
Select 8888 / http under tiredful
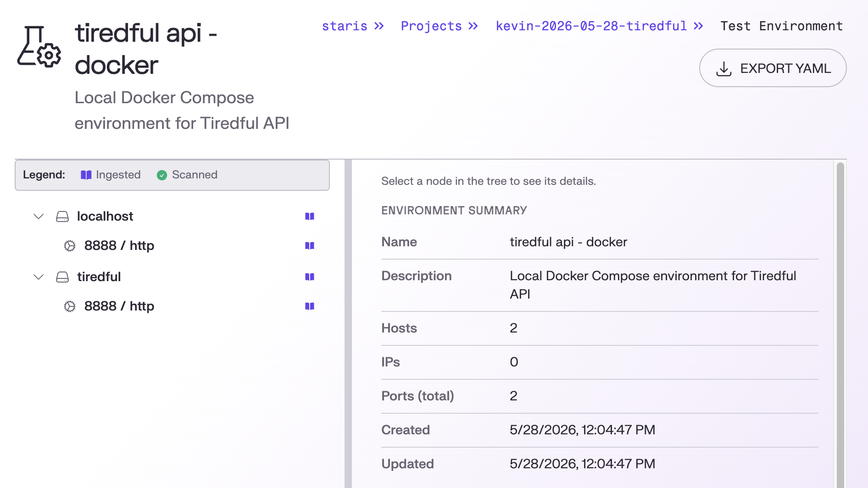click(x=119, y=306)
